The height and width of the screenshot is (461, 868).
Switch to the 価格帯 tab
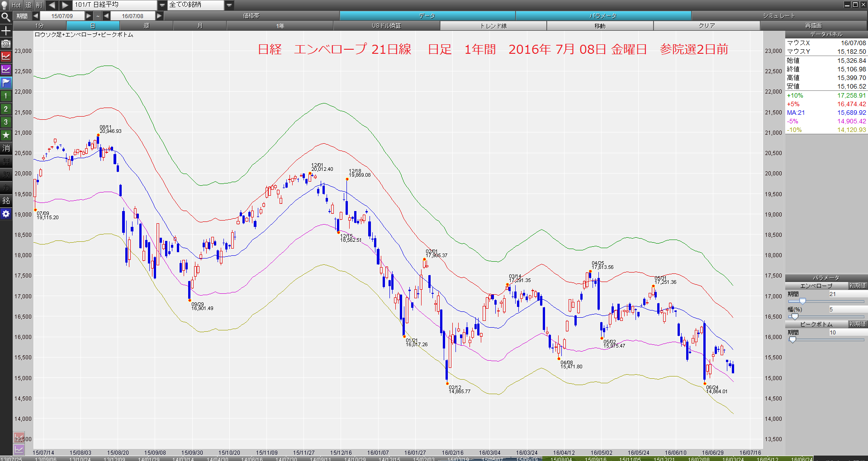[x=251, y=16]
